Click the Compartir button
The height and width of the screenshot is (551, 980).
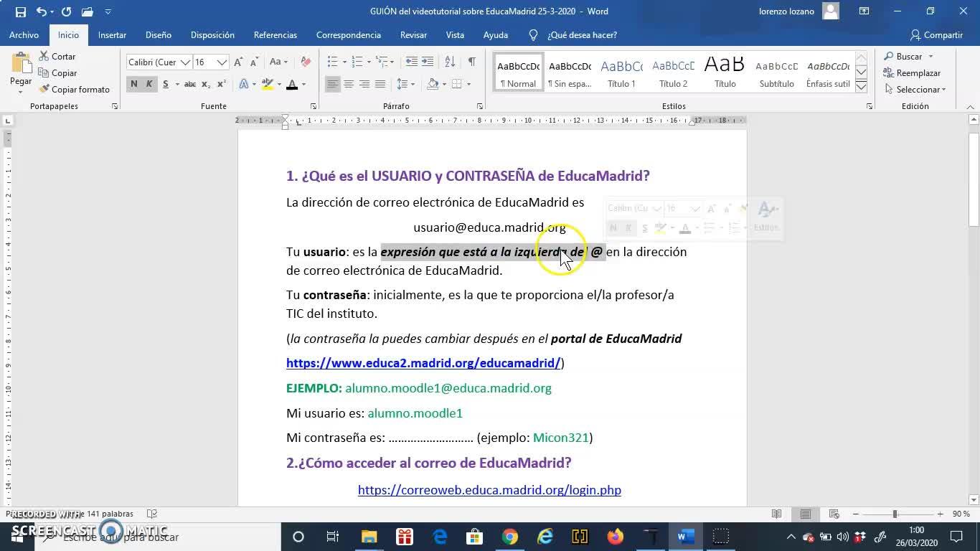[936, 35]
